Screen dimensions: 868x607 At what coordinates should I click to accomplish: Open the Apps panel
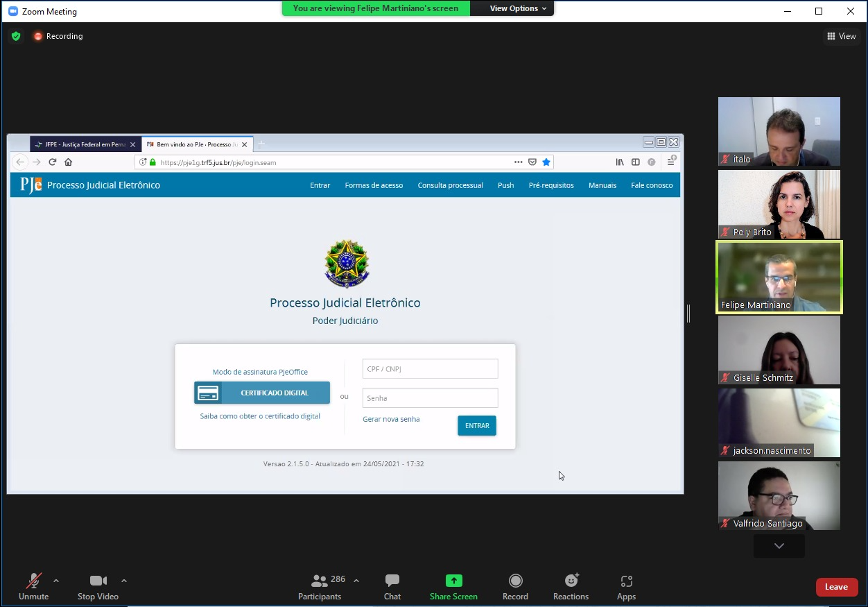[x=626, y=586]
